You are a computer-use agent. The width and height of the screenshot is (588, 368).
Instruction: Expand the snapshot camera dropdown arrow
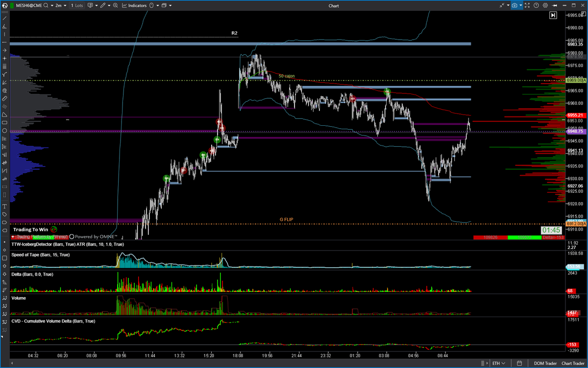point(521,5)
